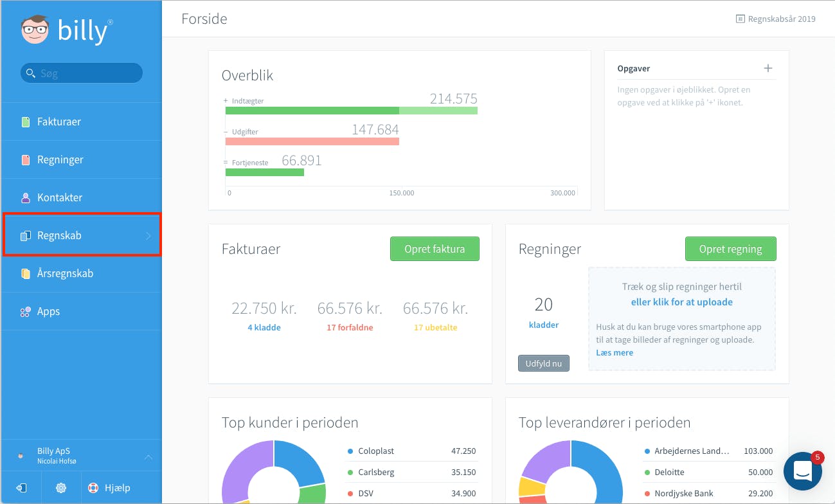
Task: Add a task with the plus icon
Action: 768,68
